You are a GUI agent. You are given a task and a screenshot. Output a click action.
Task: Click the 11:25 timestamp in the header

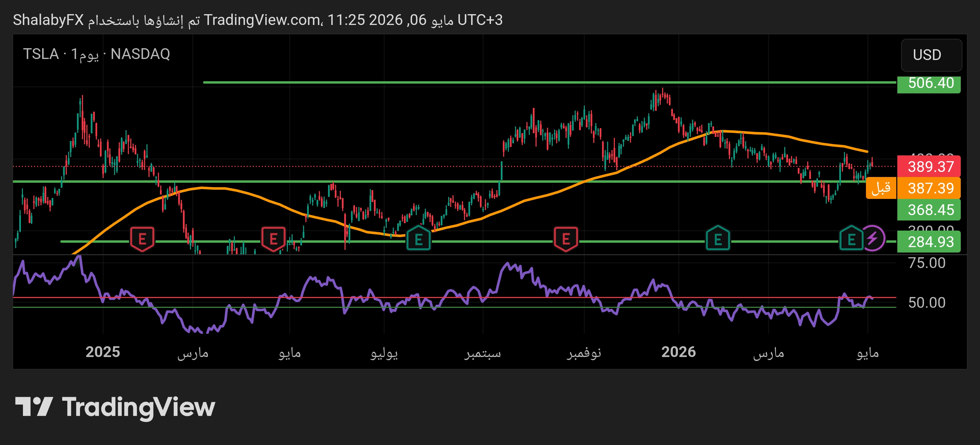click(346, 20)
